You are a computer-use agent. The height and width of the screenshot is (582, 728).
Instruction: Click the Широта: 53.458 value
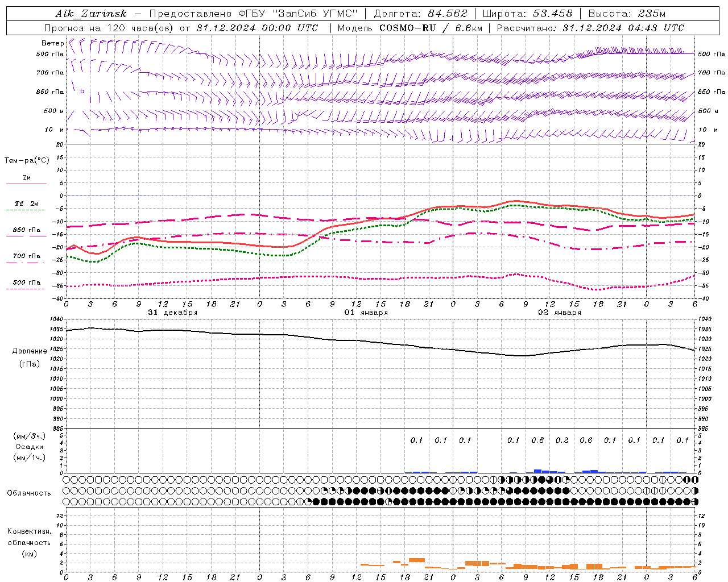coord(527,14)
